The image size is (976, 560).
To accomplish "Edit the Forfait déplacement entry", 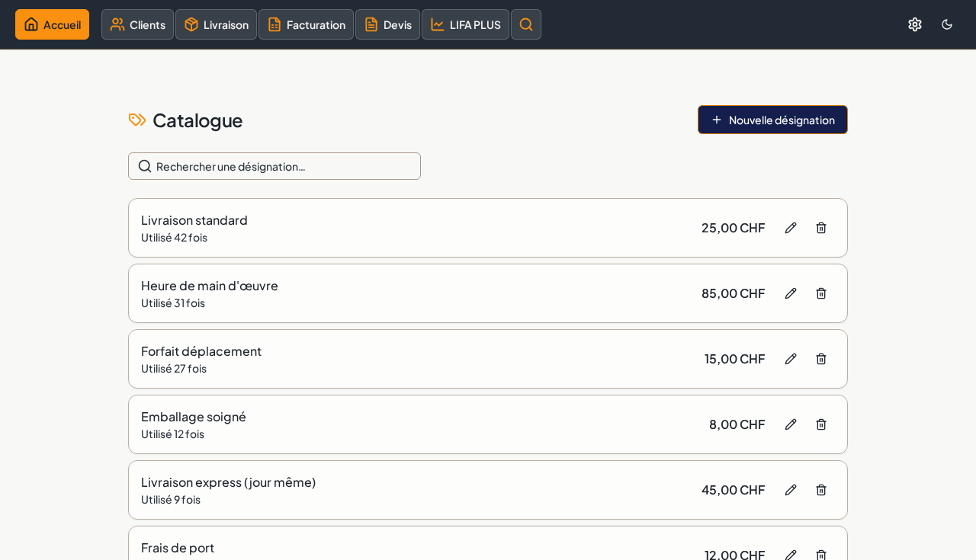I will 791,359.
